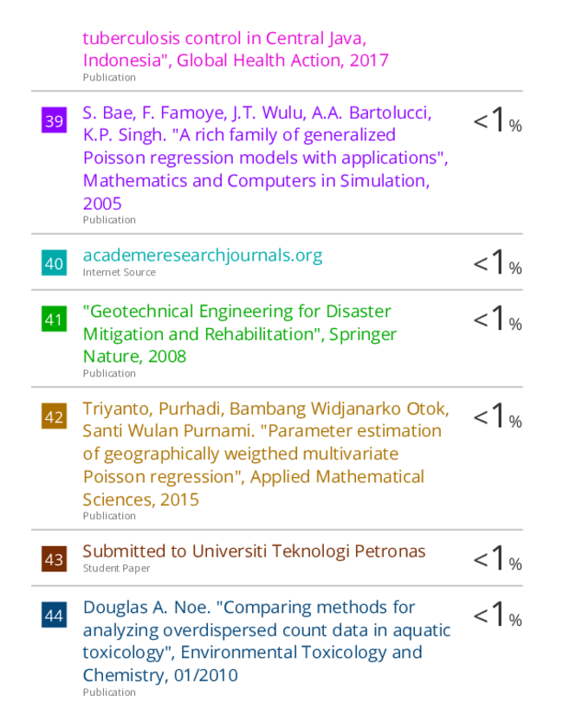The image size is (563, 728).
Task: Click the <1% score for source 42
Action: (x=497, y=416)
